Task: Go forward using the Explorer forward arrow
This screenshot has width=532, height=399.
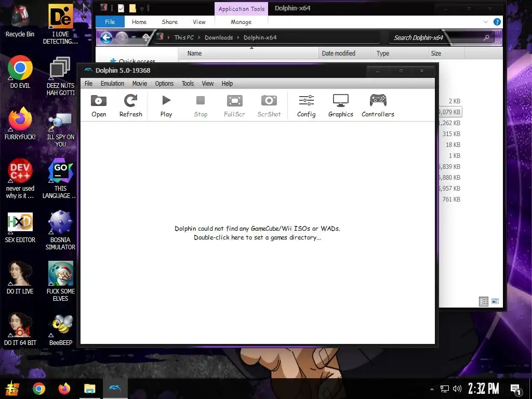Action: pyautogui.click(x=122, y=37)
